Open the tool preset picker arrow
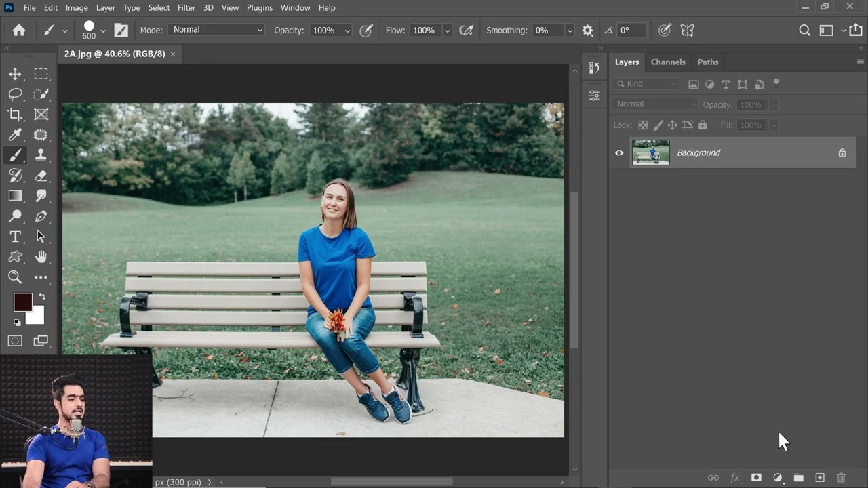The height and width of the screenshot is (488, 868). tap(65, 30)
